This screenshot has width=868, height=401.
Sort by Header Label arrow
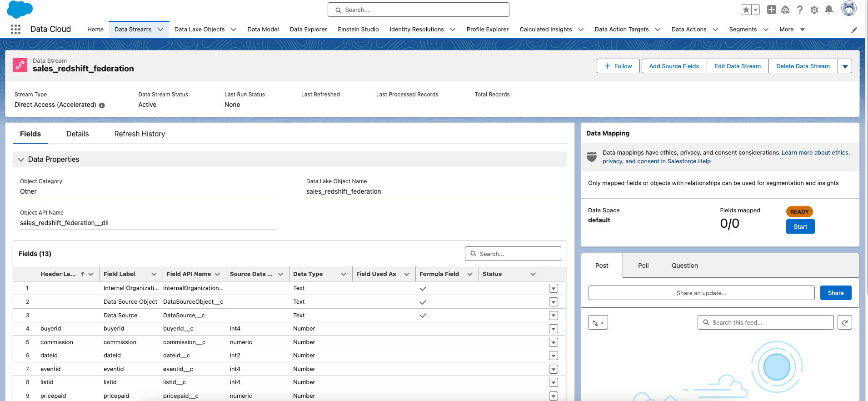coord(83,274)
